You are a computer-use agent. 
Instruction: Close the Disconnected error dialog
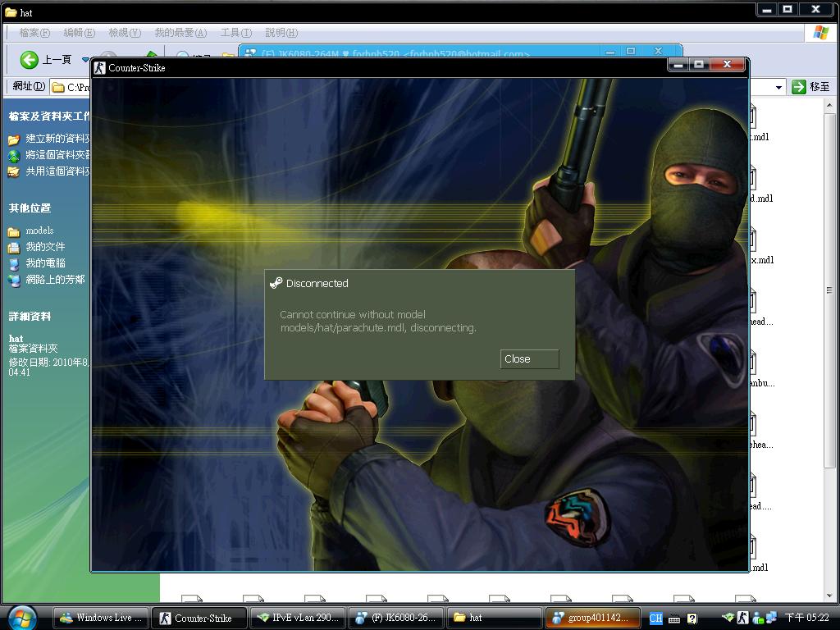[x=529, y=359]
